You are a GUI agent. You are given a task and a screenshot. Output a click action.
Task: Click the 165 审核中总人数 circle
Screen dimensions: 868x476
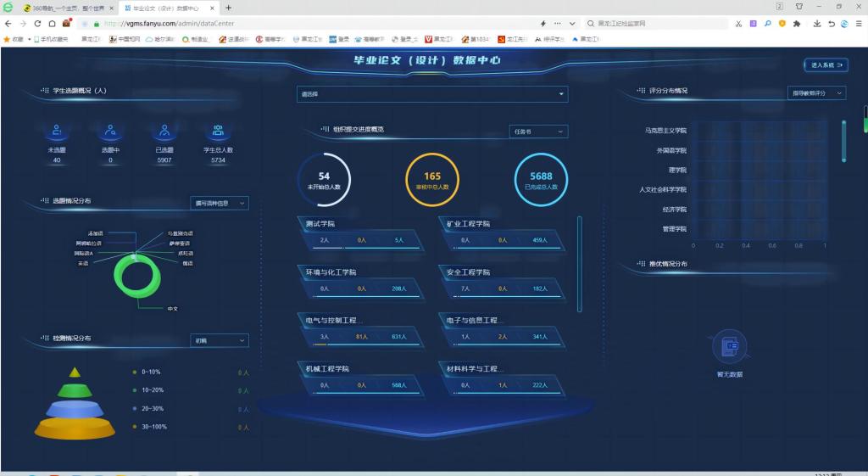click(x=432, y=180)
